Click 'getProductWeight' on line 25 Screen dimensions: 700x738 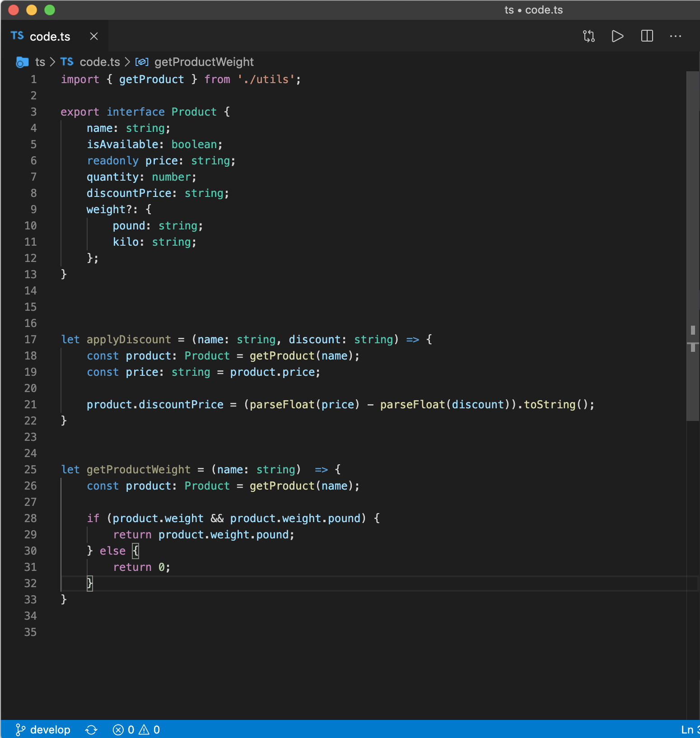(139, 470)
